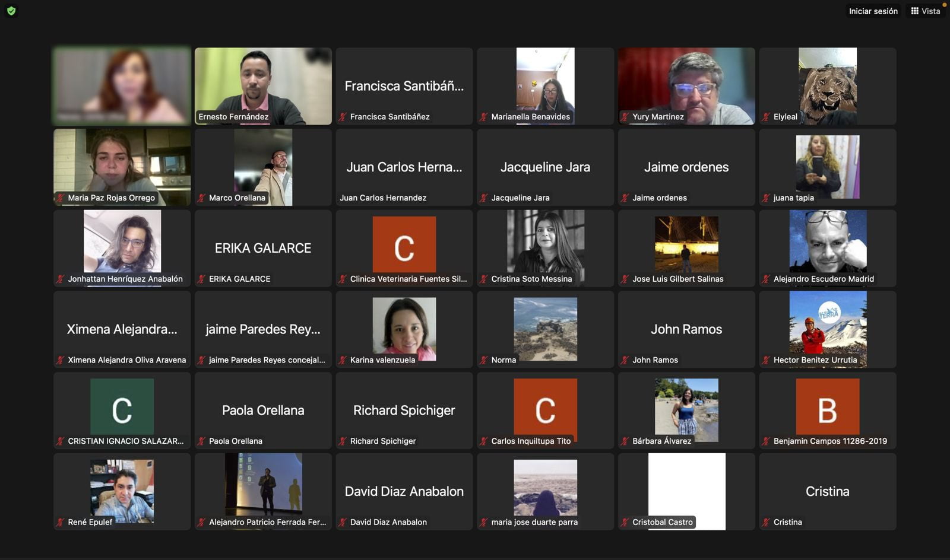Click the John Ramos participant tile
Viewport: 950px width, 560px height.
pos(686,329)
